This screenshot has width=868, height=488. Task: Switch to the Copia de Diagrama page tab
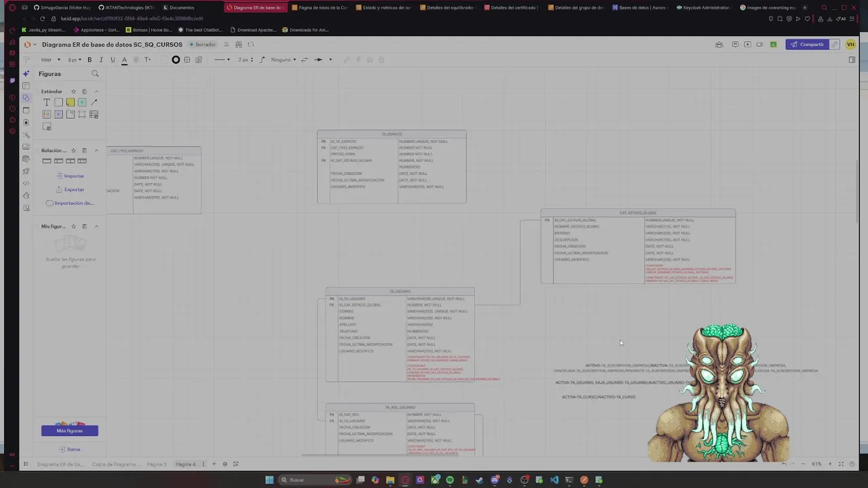115,464
